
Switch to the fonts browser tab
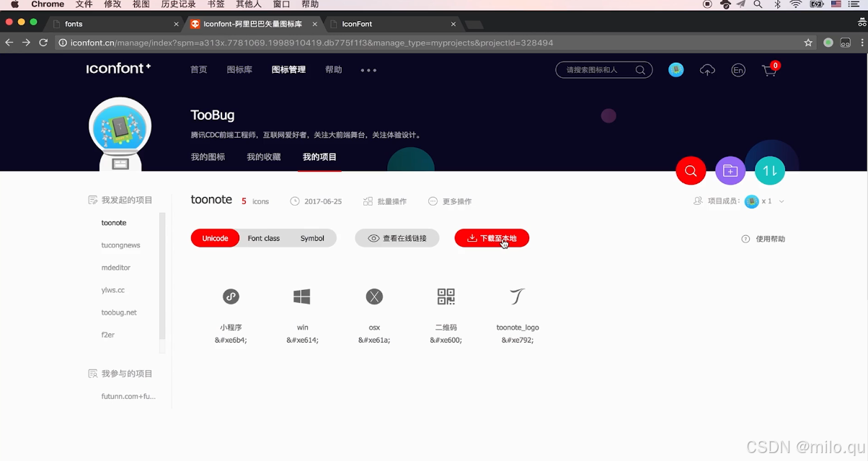coord(115,24)
